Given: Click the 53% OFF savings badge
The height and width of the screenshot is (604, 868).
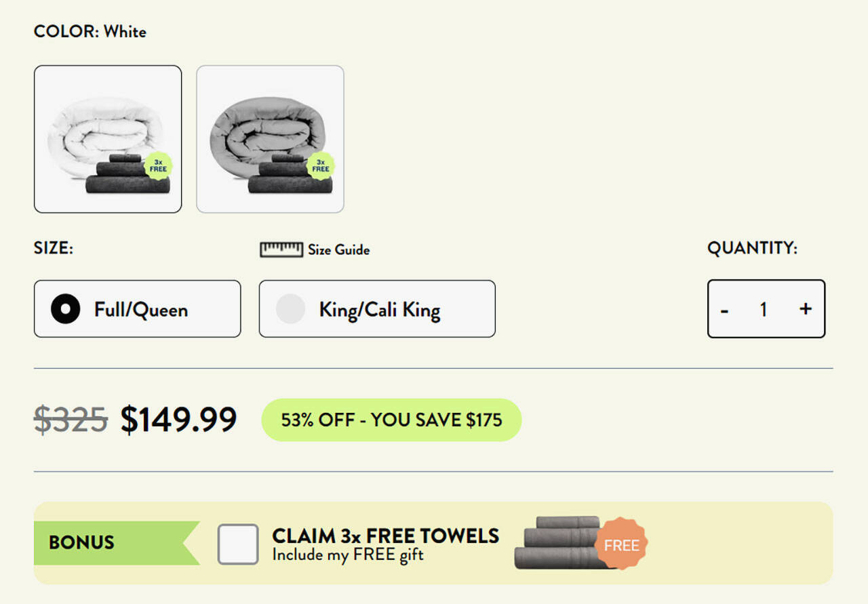Looking at the screenshot, I should click(x=391, y=420).
